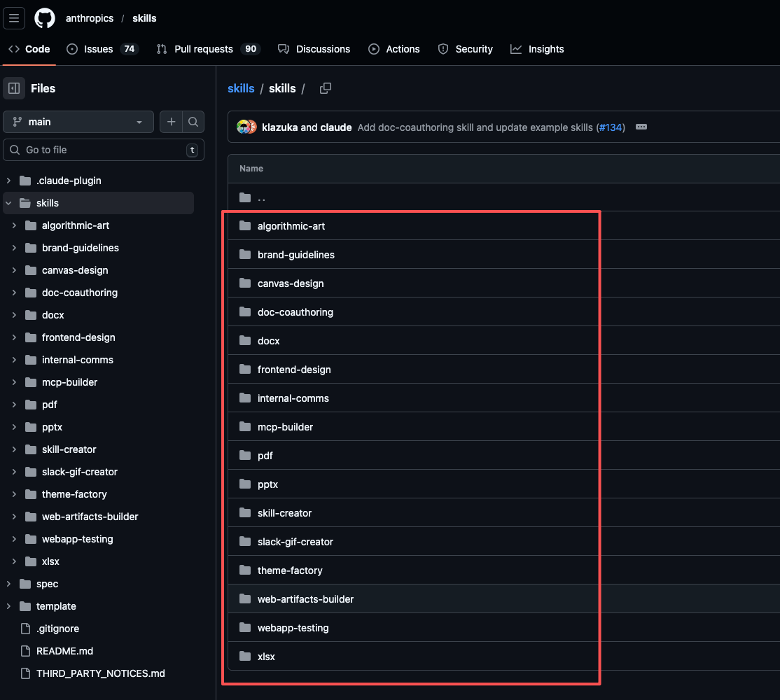Click theme-factory folder icon in file list
The height and width of the screenshot is (700, 780).
[245, 570]
